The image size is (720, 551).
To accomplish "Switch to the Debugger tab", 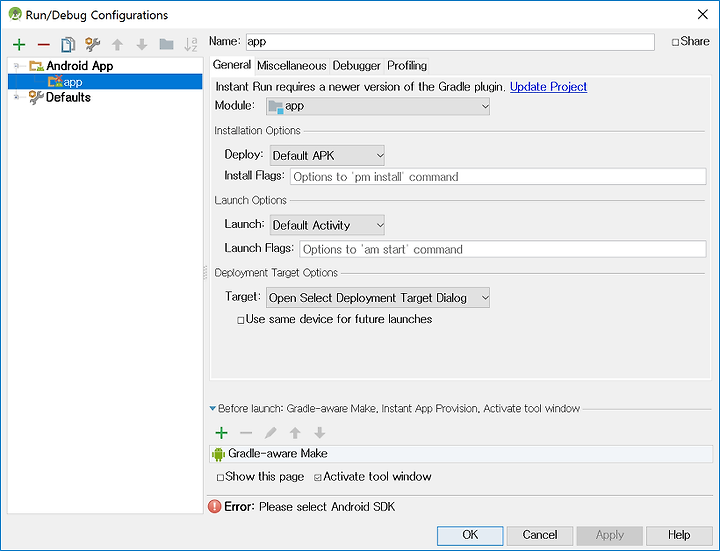I will click(x=356, y=66).
